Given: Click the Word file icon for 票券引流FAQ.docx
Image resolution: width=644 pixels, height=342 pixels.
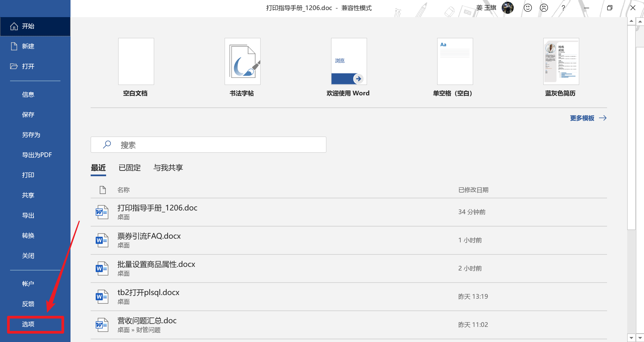Looking at the screenshot, I should (102, 240).
